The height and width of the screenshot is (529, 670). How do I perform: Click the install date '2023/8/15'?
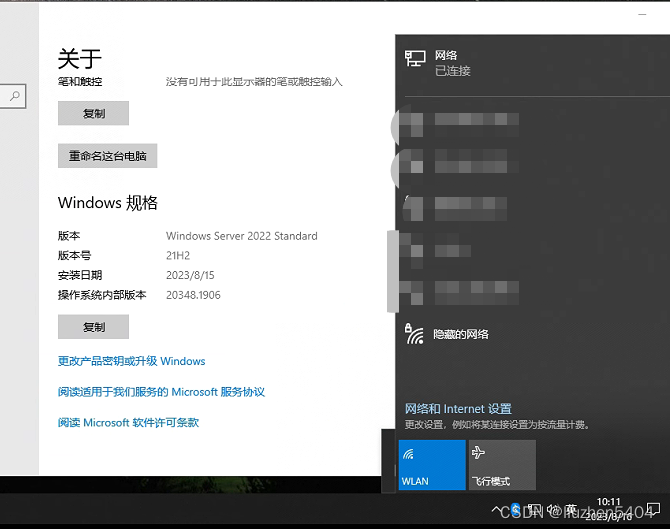point(190,275)
